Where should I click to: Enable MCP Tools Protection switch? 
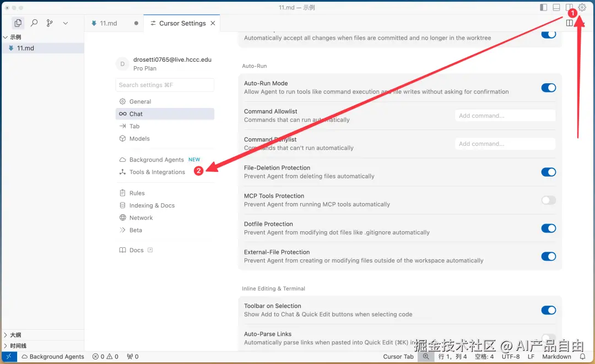(x=548, y=200)
